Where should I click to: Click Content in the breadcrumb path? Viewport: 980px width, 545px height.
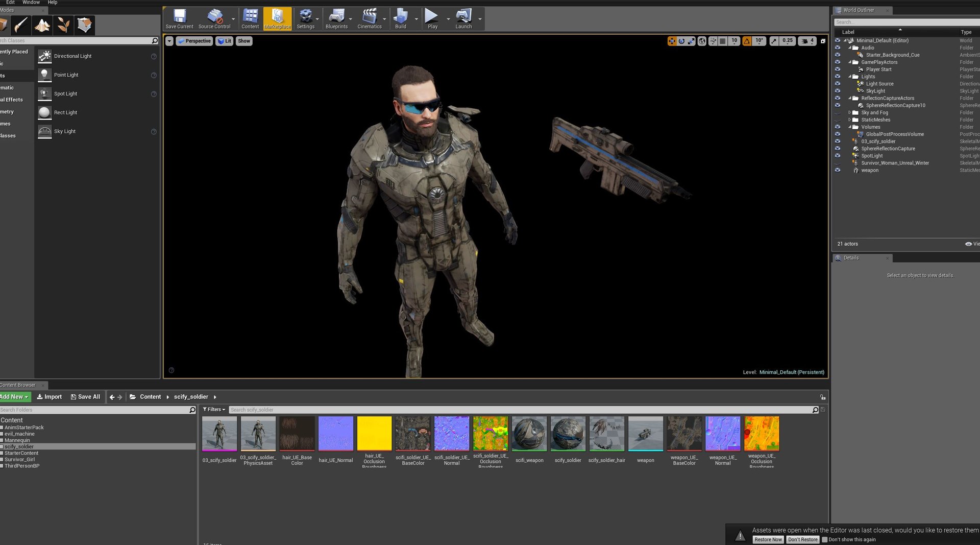150,397
